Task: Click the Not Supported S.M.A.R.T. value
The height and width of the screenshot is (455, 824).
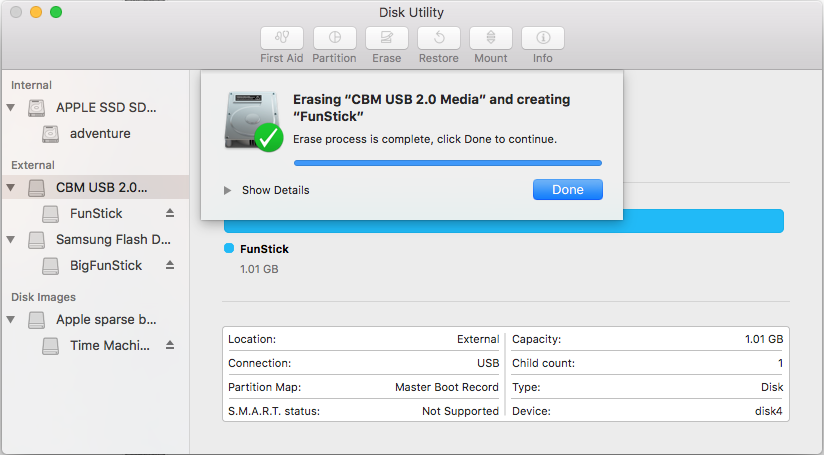Action: [460, 411]
